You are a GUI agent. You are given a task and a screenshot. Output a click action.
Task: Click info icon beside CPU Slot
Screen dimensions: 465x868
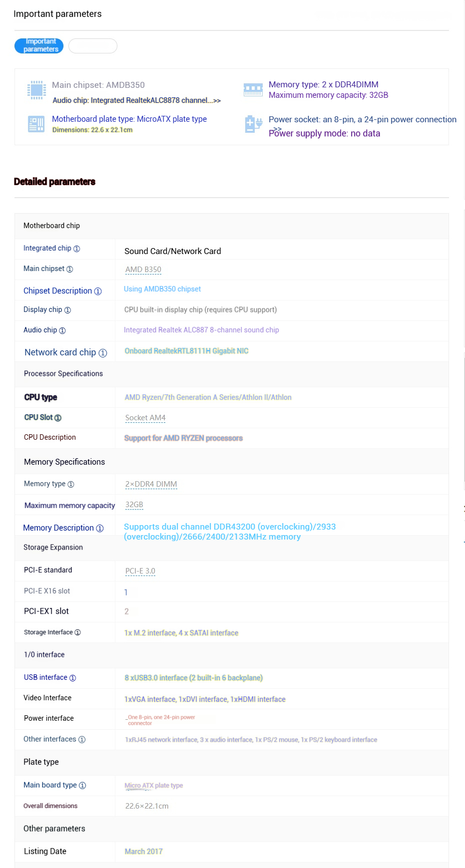tap(58, 418)
